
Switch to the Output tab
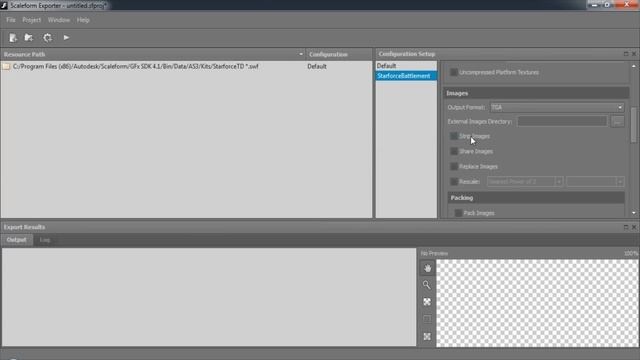17,240
